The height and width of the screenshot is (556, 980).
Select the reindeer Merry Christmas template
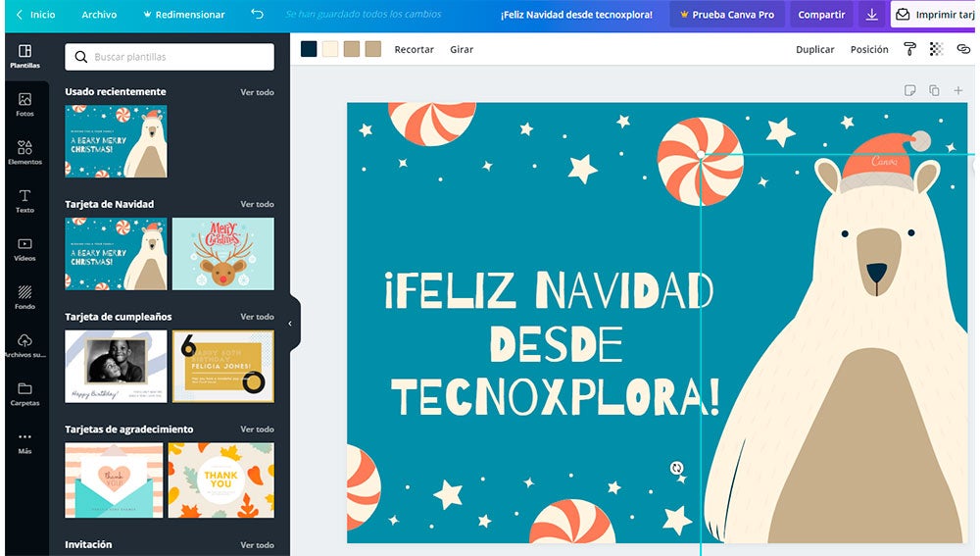(222, 254)
